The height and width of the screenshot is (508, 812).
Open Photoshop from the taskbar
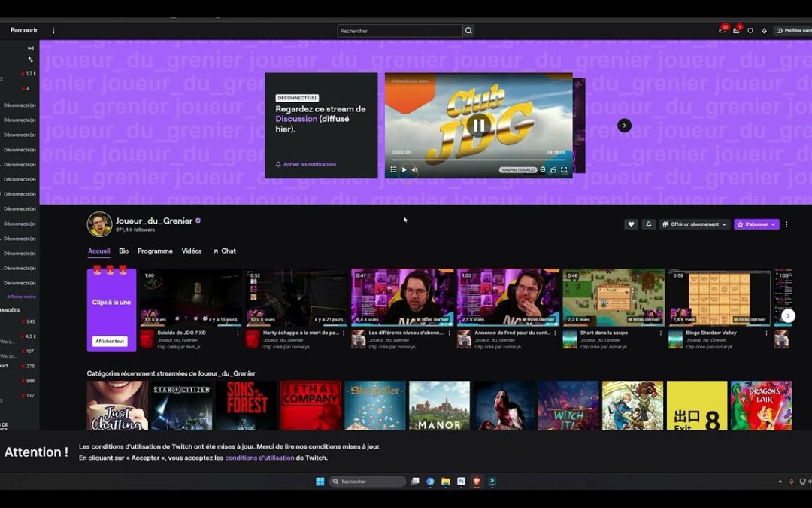pyautogui.click(x=461, y=482)
